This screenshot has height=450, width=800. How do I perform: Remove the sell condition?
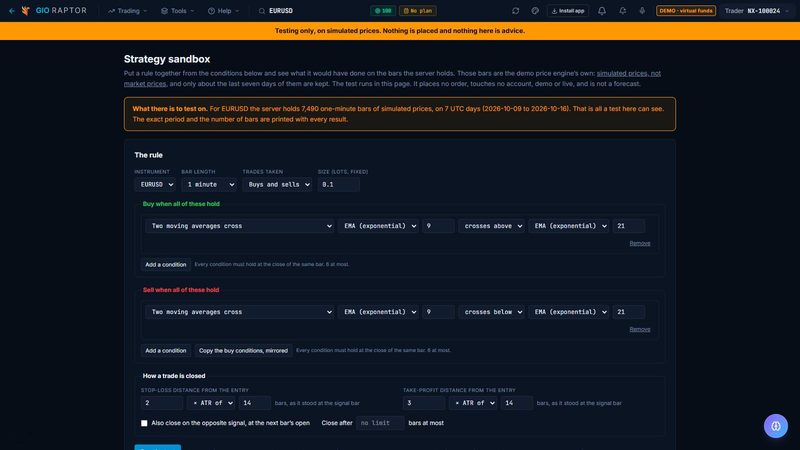[x=640, y=330]
